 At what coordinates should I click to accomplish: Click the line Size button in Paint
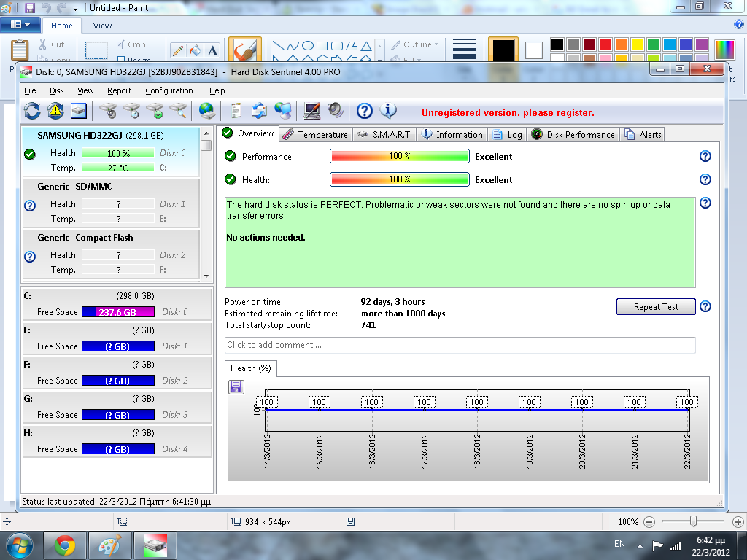click(x=465, y=49)
